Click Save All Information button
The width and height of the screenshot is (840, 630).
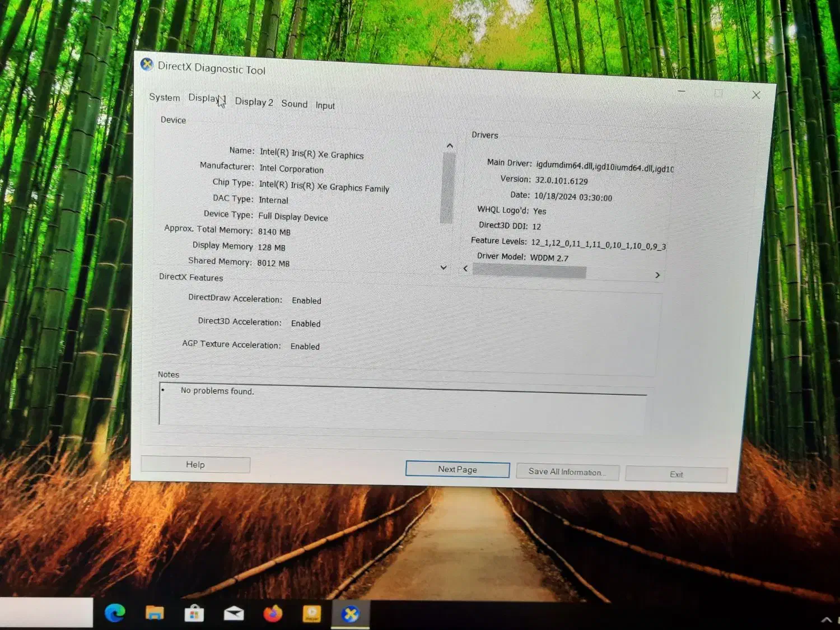coord(567,472)
